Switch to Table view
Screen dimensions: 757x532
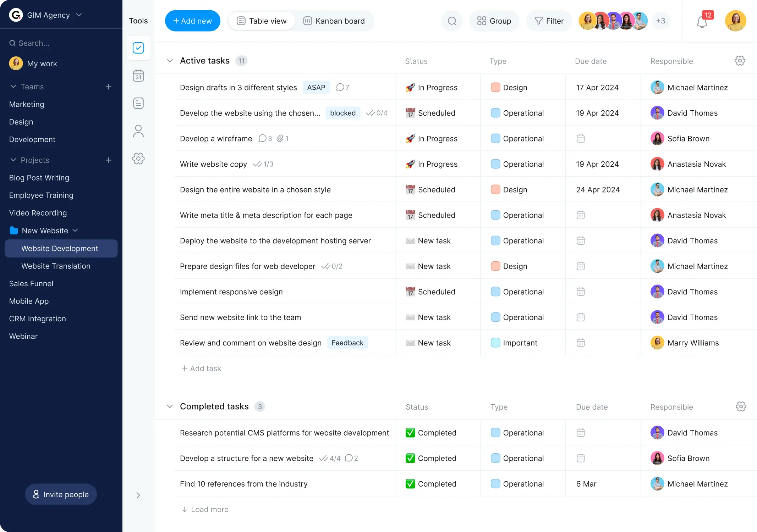coord(262,21)
